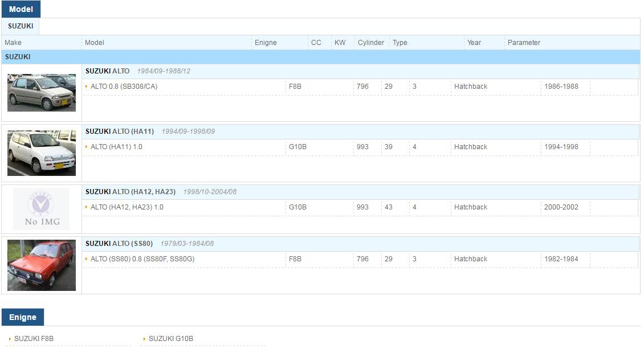The width and height of the screenshot is (644, 349).
Task: Click the 993 CC value in HA11 row
Action: pyautogui.click(x=362, y=147)
